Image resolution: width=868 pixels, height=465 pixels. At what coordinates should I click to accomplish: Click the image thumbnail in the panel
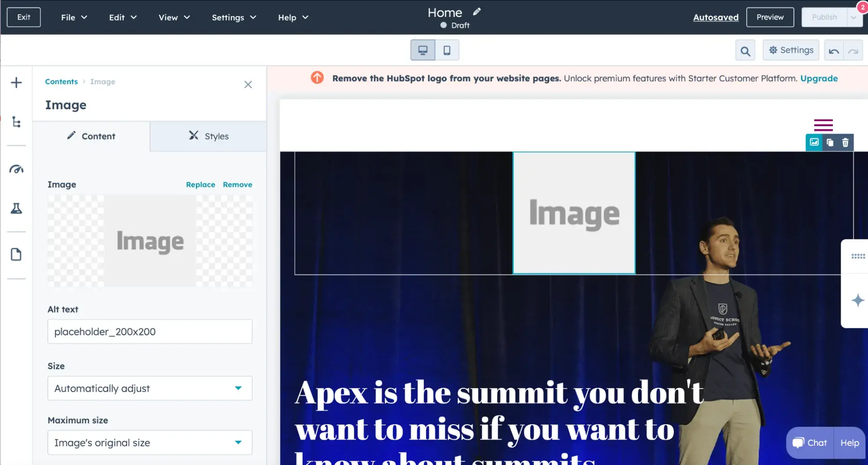click(x=150, y=241)
